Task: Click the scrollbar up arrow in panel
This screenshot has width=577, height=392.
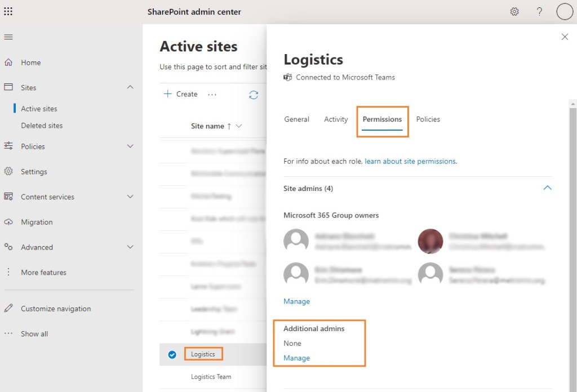Action: click(572, 104)
